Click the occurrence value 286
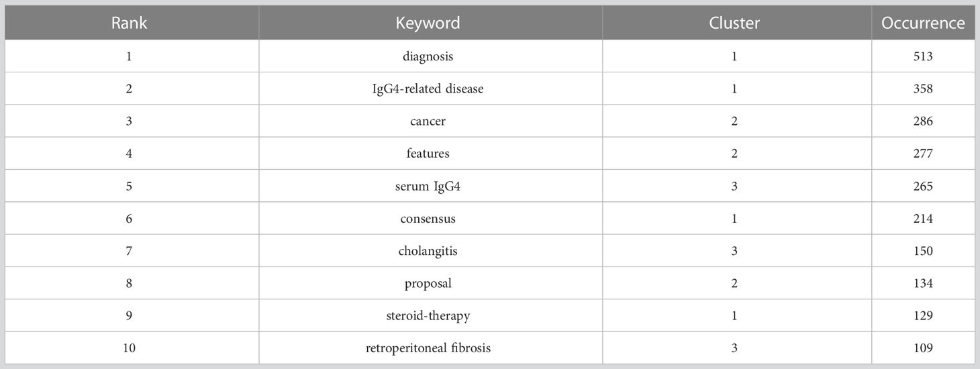Screen dimensions: 980x369 923,121
